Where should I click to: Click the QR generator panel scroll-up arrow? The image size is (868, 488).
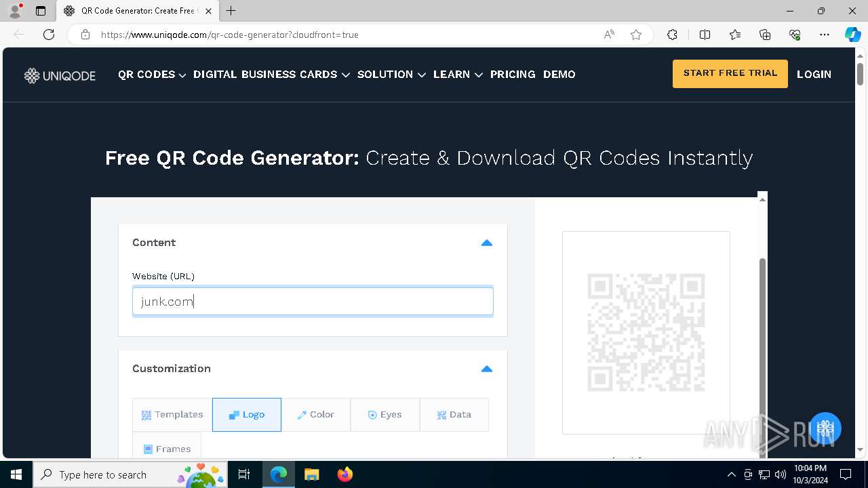pos(762,199)
